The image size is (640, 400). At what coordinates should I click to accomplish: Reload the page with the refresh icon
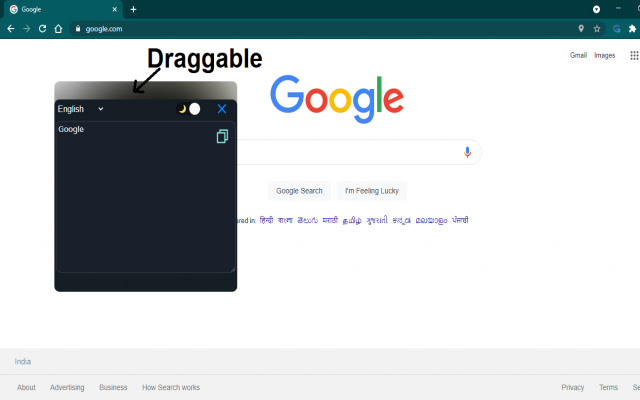pos(42,29)
